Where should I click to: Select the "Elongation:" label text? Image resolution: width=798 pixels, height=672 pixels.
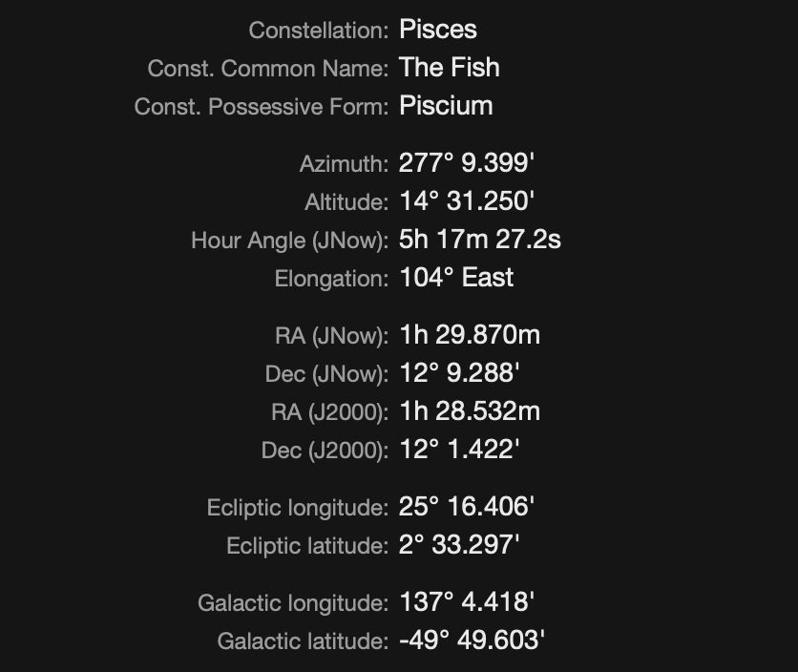[x=331, y=279]
